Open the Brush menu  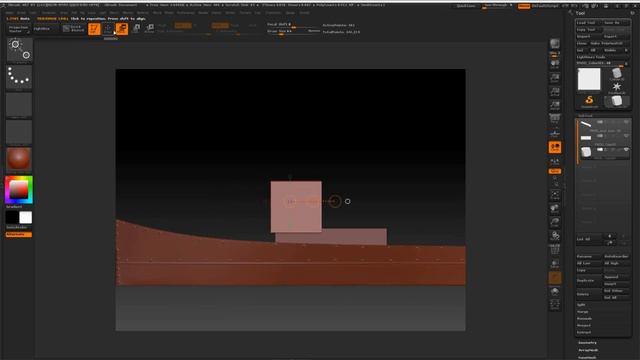[21, 13]
